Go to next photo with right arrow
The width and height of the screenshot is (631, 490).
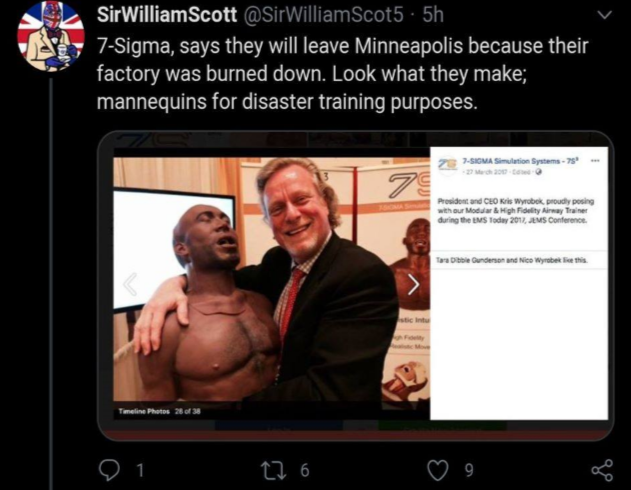point(413,284)
